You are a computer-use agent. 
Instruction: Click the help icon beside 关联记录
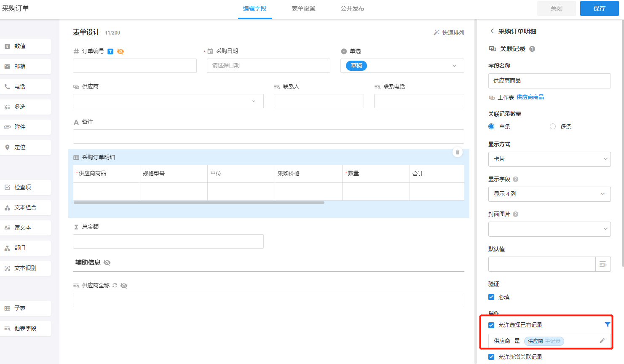(532, 49)
